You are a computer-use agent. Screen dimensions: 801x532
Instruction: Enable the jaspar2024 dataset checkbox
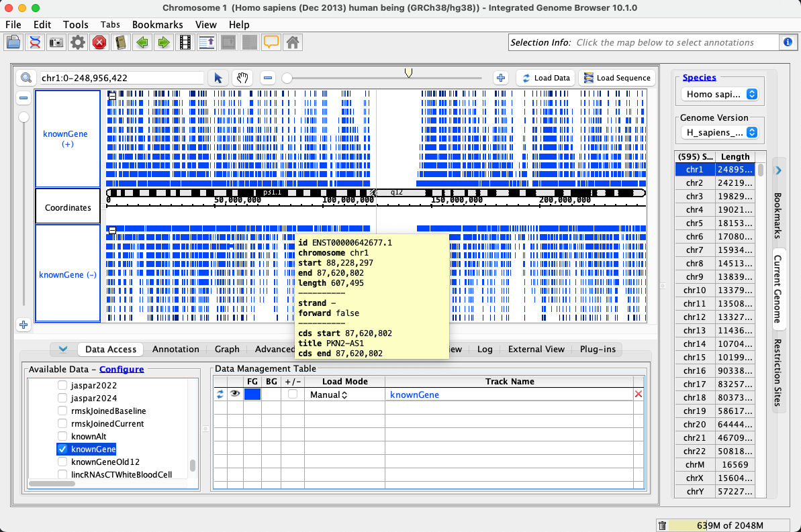[62, 398]
